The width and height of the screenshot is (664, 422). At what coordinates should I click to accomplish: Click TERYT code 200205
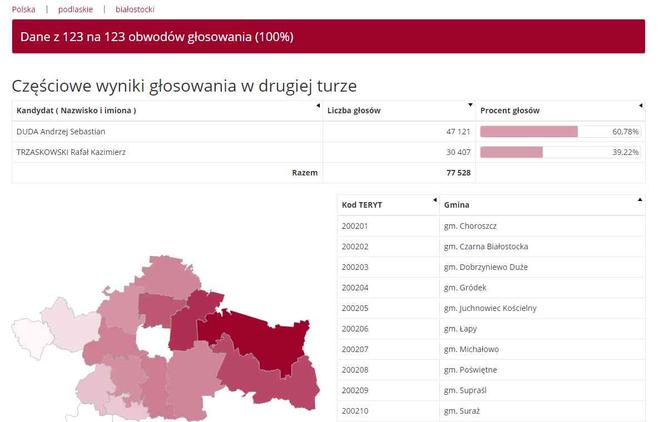(x=355, y=308)
